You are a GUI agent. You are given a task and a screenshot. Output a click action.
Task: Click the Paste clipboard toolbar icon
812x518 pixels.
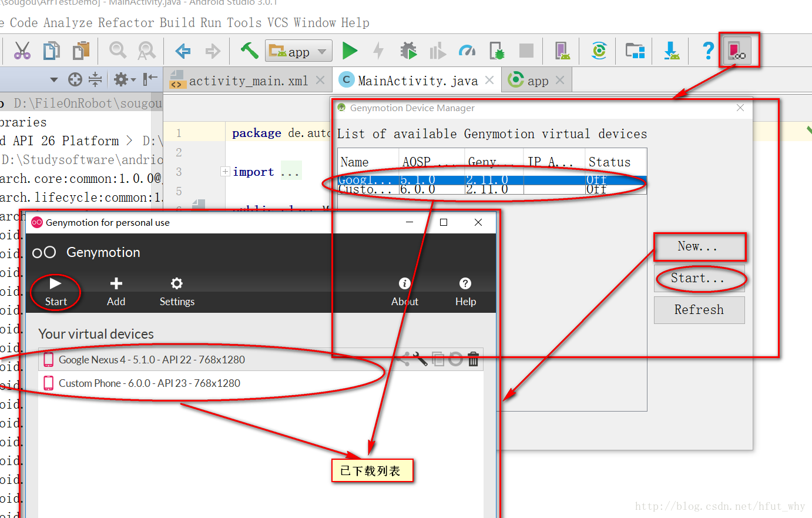(81, 51)
